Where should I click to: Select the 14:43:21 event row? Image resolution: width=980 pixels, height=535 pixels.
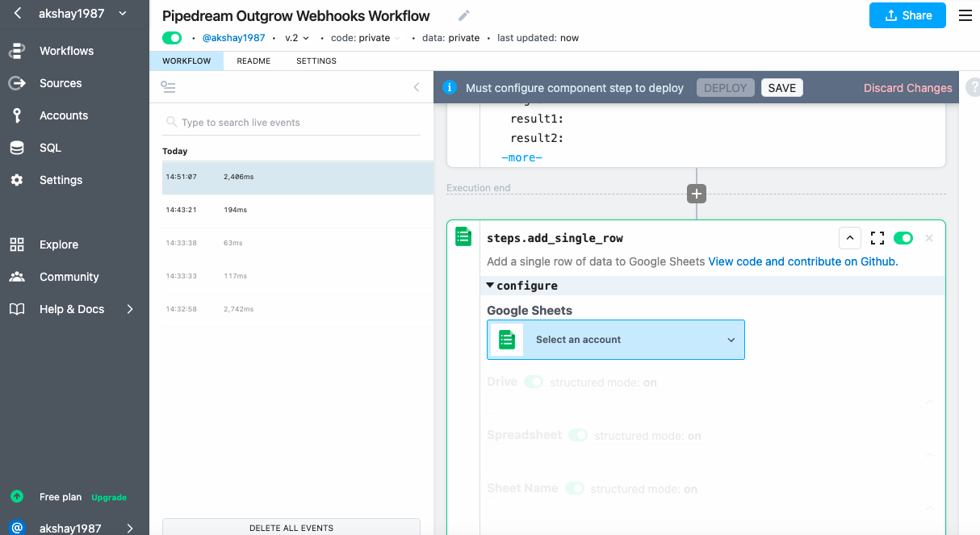click(298, 210)
